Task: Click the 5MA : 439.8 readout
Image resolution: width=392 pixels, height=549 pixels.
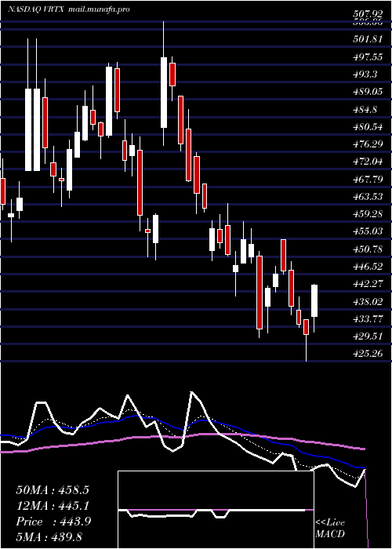Action: tap(49, 536)
